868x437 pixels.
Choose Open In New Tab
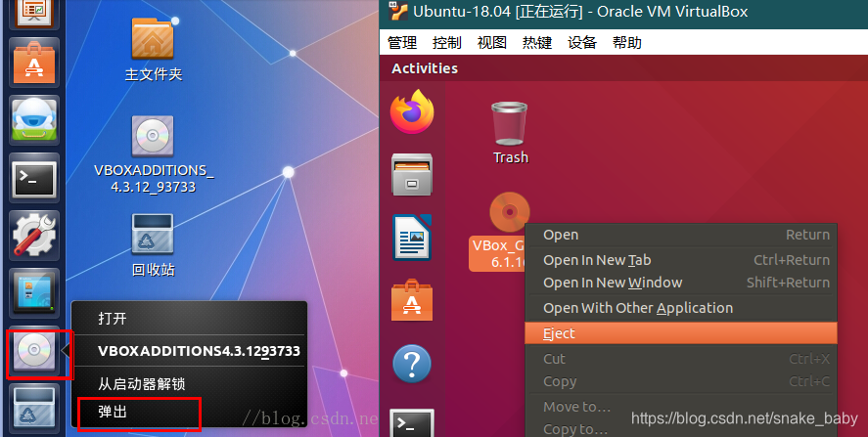tap(681, 260)
